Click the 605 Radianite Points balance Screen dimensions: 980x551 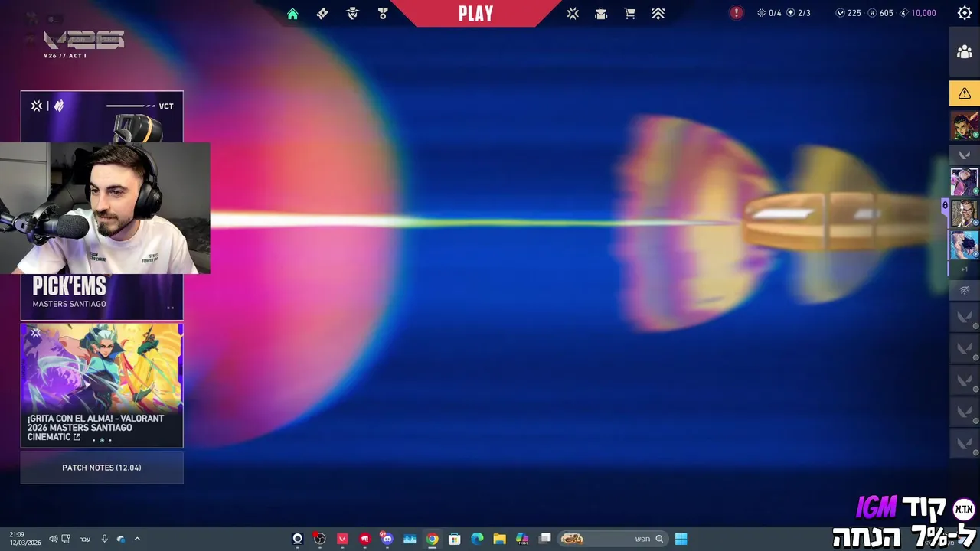coord(880,13)
